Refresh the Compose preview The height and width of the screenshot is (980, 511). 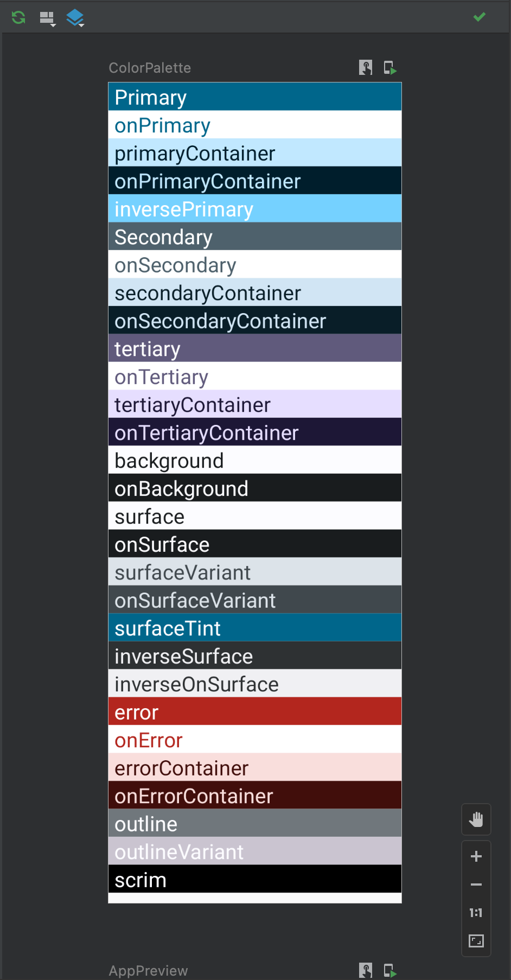pyautogui.click(x=18, y=17)
